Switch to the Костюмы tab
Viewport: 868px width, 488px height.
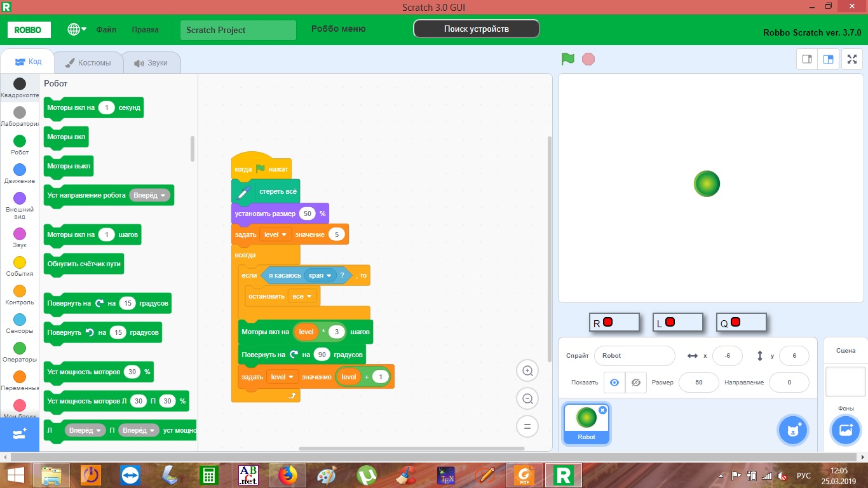88,63
